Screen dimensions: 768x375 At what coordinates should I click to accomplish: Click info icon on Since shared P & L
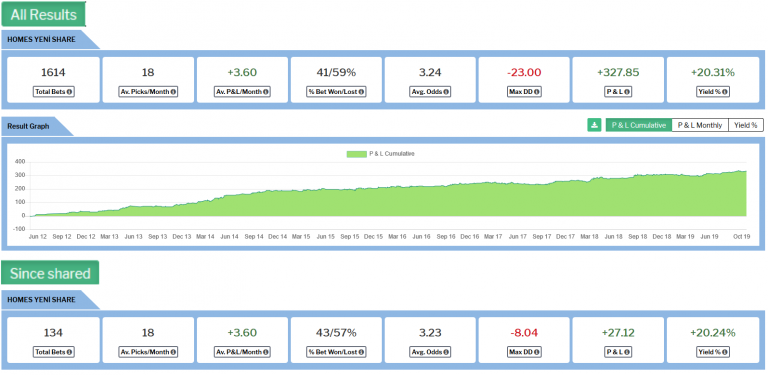(626, 352)
